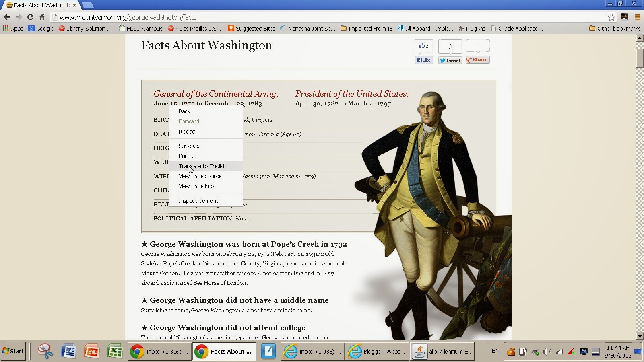Expand the Other bookmarks folder
The height and width of the screenshot is (362, 644).
615,29
